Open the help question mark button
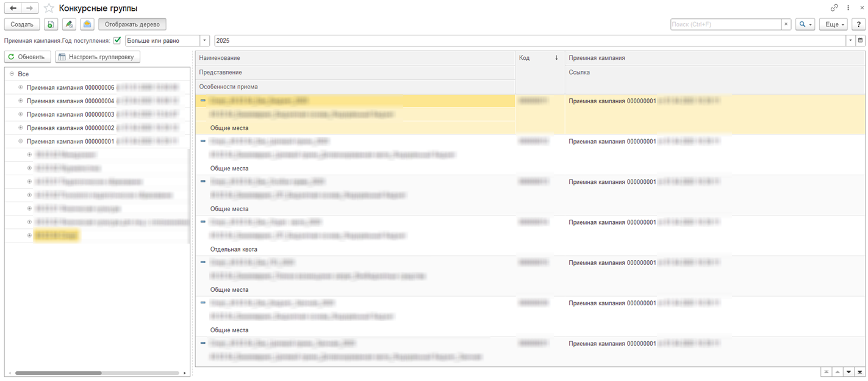Image resolution: width=868 pixels, height=381 pixels. tap(859, 24)
